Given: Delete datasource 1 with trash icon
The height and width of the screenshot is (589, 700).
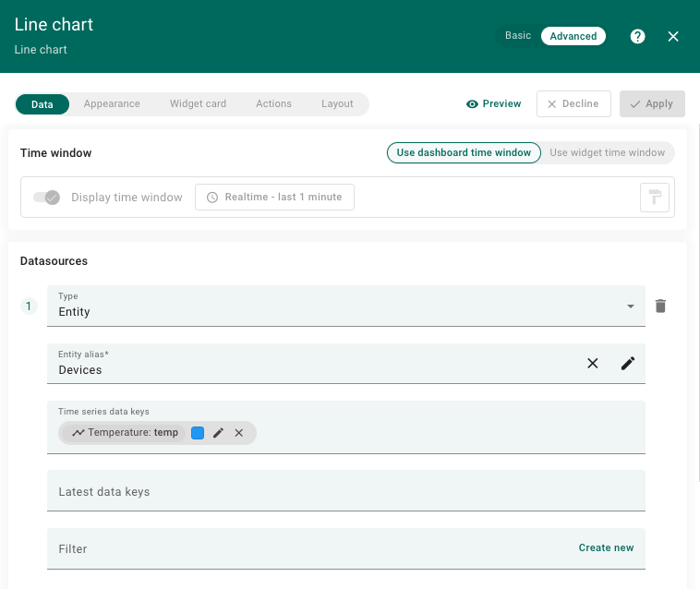Looking at the screenshot, I should point(660,307).
